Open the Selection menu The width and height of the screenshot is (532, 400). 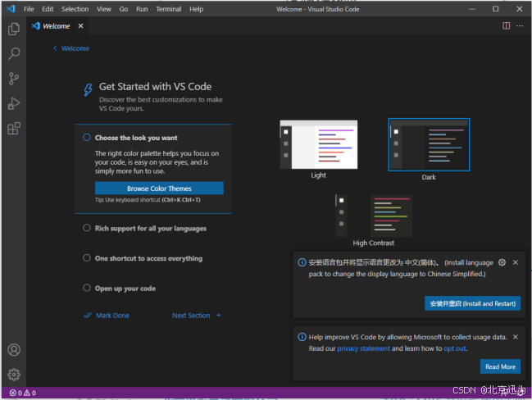75,9
